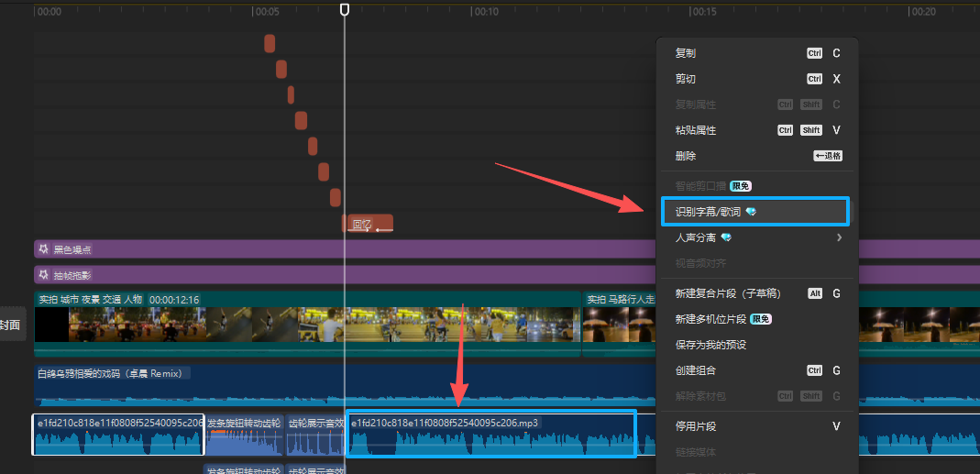Click the playhead handle on the time ruler
This screenshot has height=474, width=980.
[345, 9]
